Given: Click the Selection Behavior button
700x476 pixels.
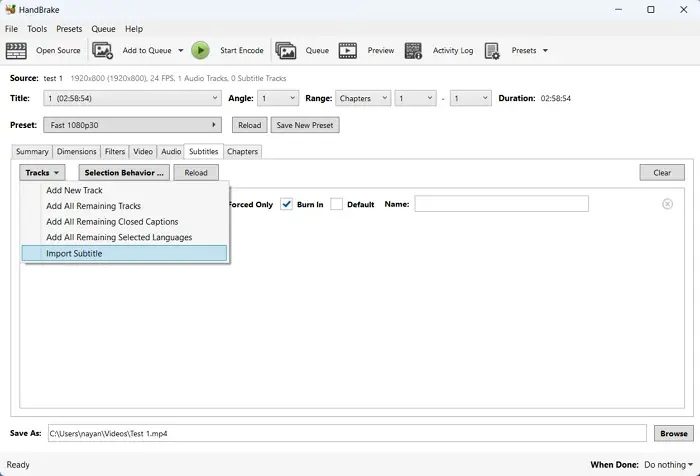Looking at the screenshot, I should coord(124,173).
